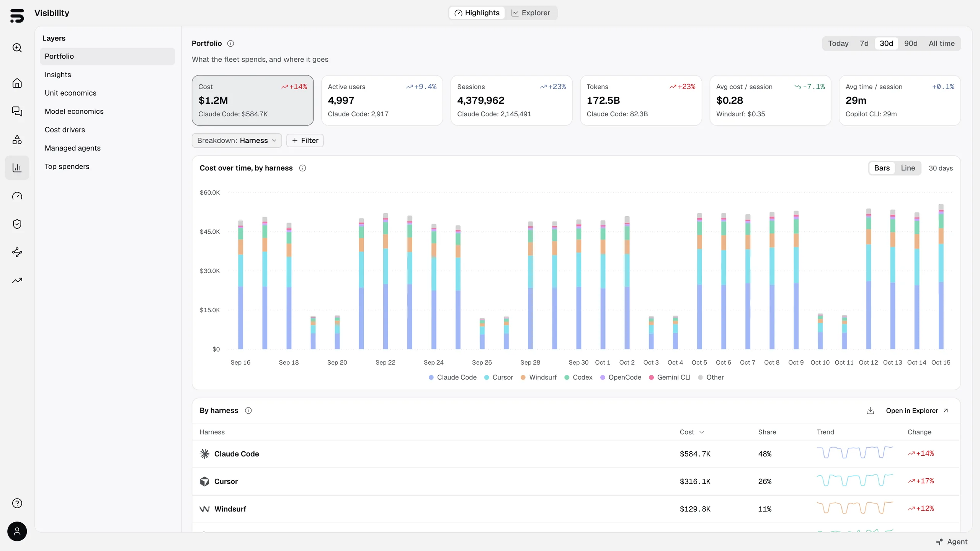Select the Sessions metric card
The image size is (980, 551).
click(x=511, y=100)
